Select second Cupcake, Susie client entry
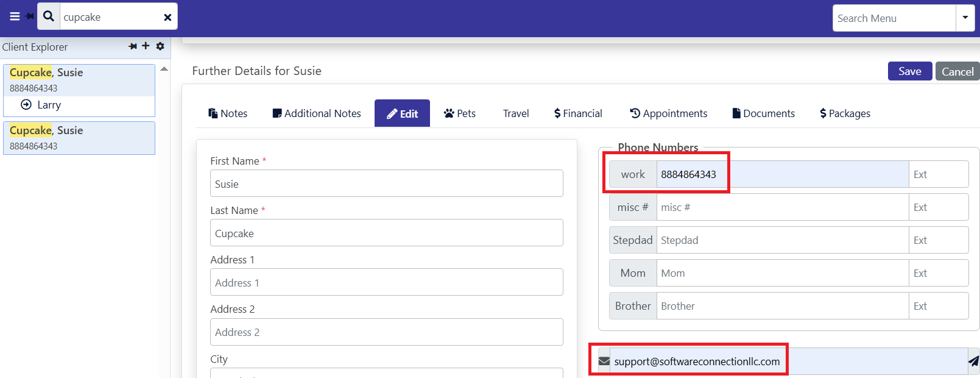Viewport: 980px width, 378px height. (79, 138)
